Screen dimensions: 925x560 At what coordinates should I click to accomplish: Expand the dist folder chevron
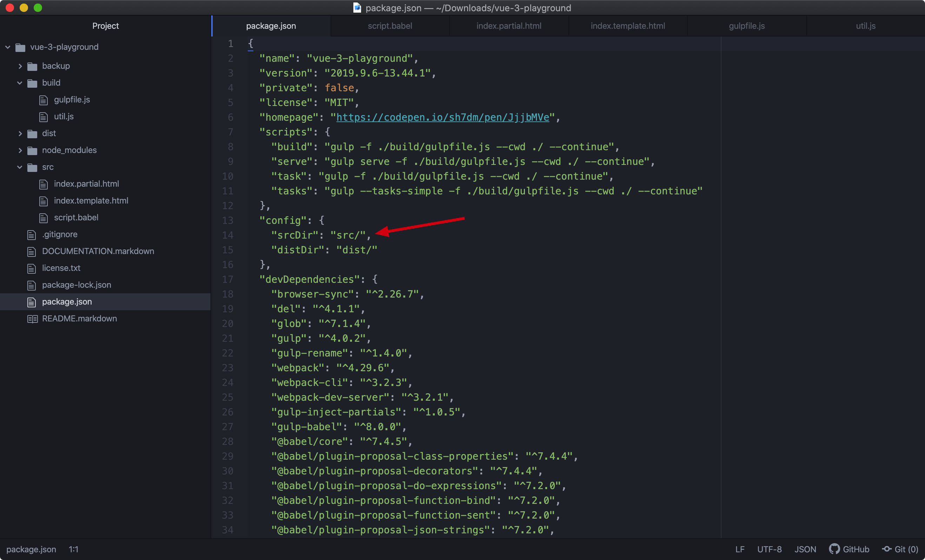pos(20,134)
